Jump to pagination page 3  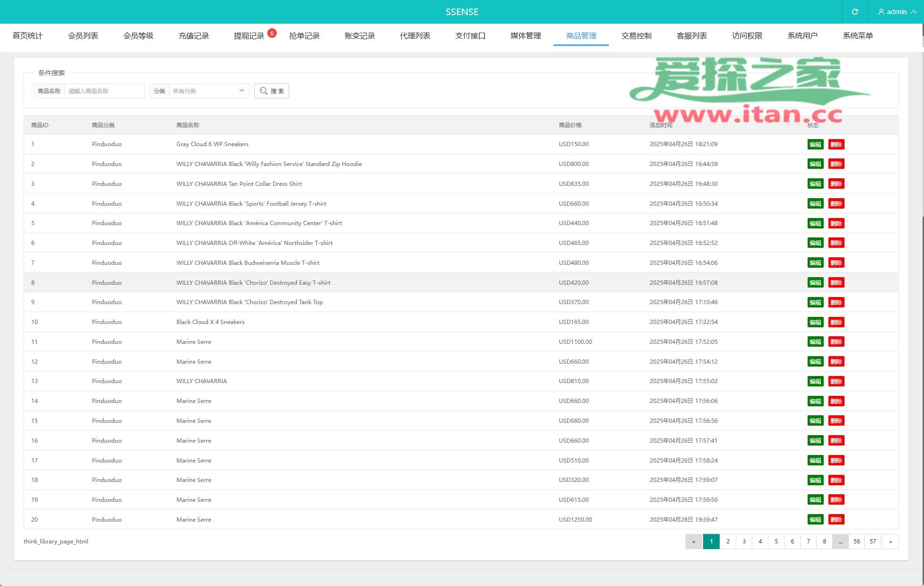(744, 542)
